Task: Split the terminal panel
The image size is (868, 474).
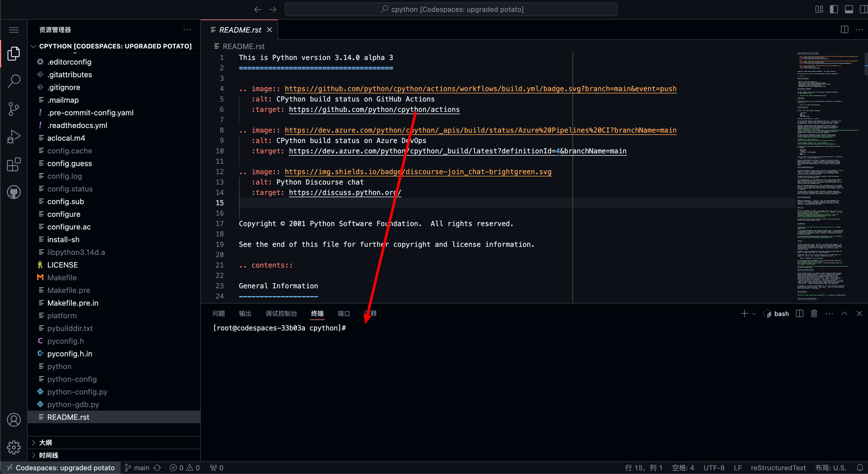Action: pyautogui.click(x=799, y=313)
